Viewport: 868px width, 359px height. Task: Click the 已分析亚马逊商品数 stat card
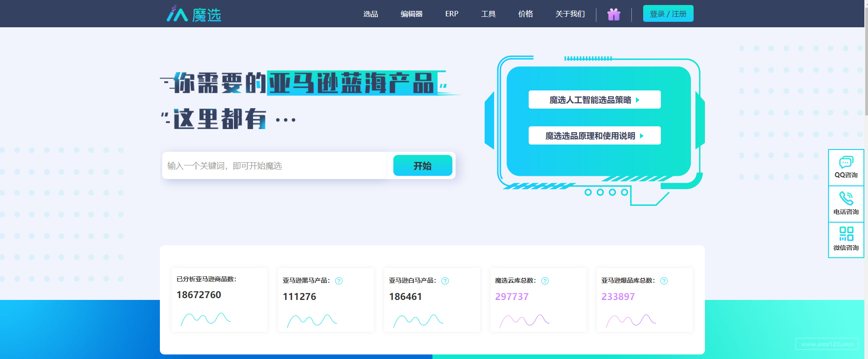(219, 300)
